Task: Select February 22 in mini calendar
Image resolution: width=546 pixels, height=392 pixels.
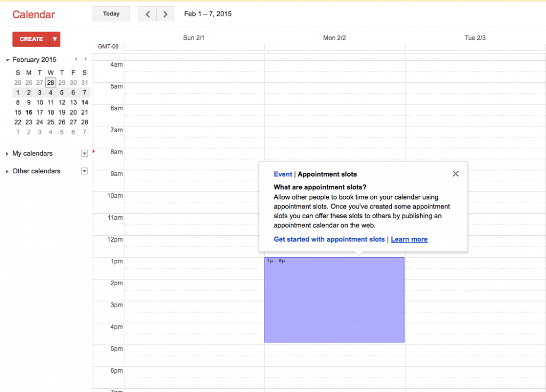Action: tap(18, 122)
